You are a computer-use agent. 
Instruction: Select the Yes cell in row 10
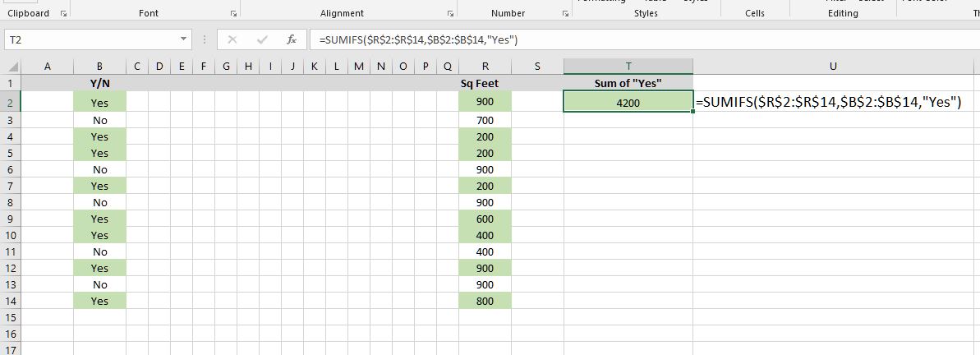99,236
